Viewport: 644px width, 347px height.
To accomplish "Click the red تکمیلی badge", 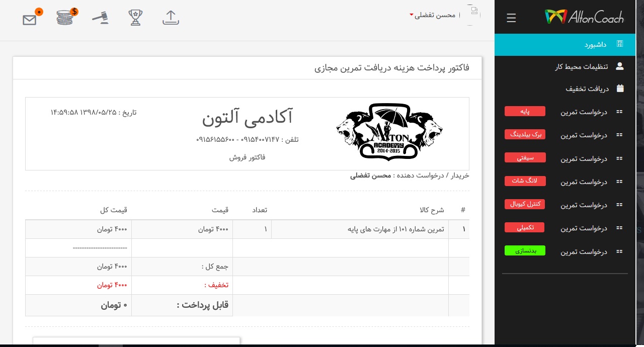I will [x=525, y=228].
